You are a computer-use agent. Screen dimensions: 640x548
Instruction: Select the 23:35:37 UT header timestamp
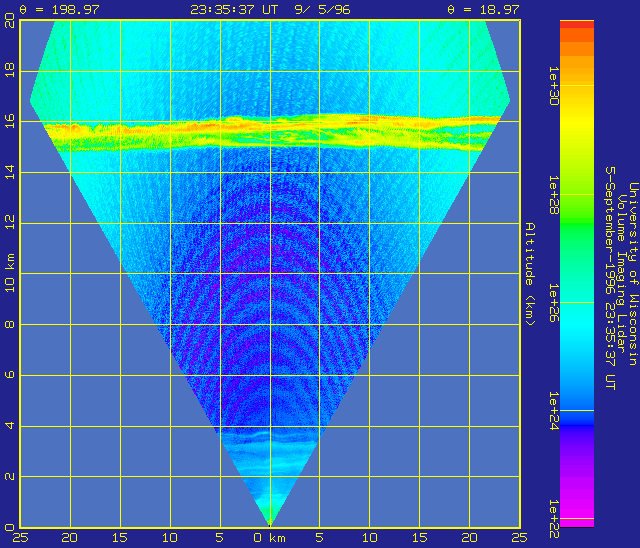(234, 9)
